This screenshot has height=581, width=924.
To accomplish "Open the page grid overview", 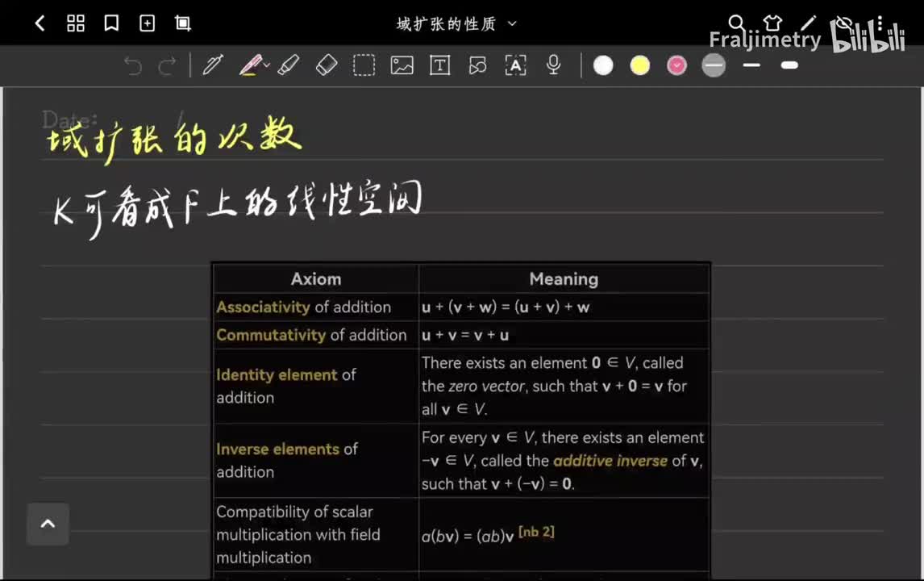I will pos(76,23).
